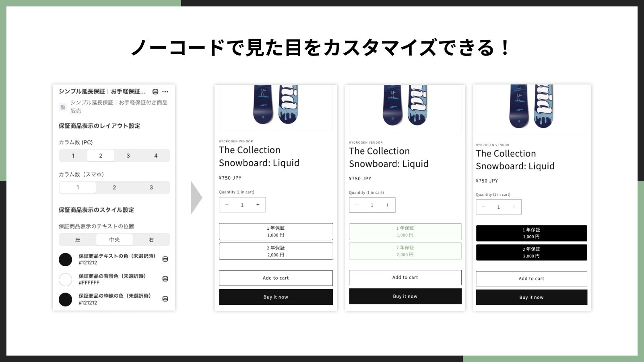This screenshot has width=644, height=362.
Task: Click 保証商品表示のレイアウト設定 heading
Action: tap(99, 126)
